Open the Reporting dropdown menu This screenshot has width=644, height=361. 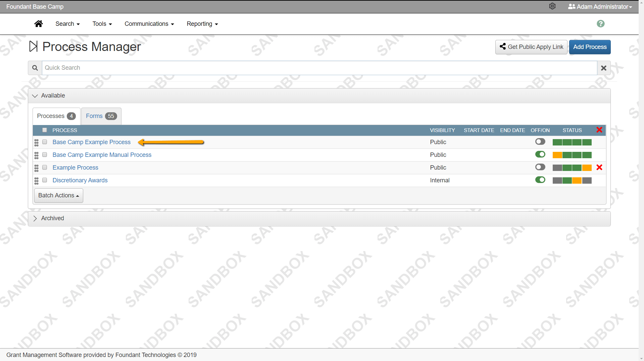(202, 24)
